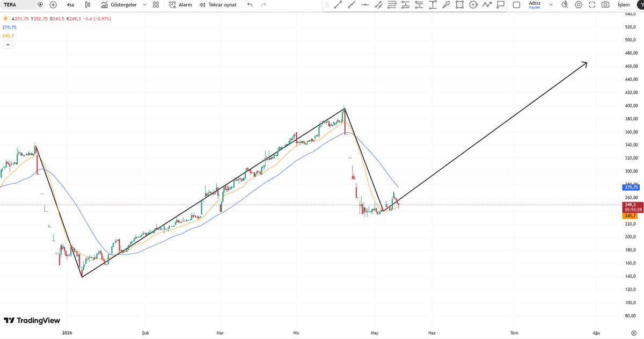Click the Kaydet save link under Adsız
644x339 pixels.
click(x=535, y=8)
